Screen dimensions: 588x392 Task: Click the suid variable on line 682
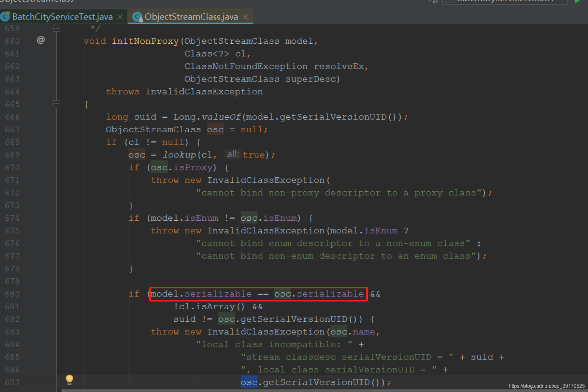[x=185, y=319]
